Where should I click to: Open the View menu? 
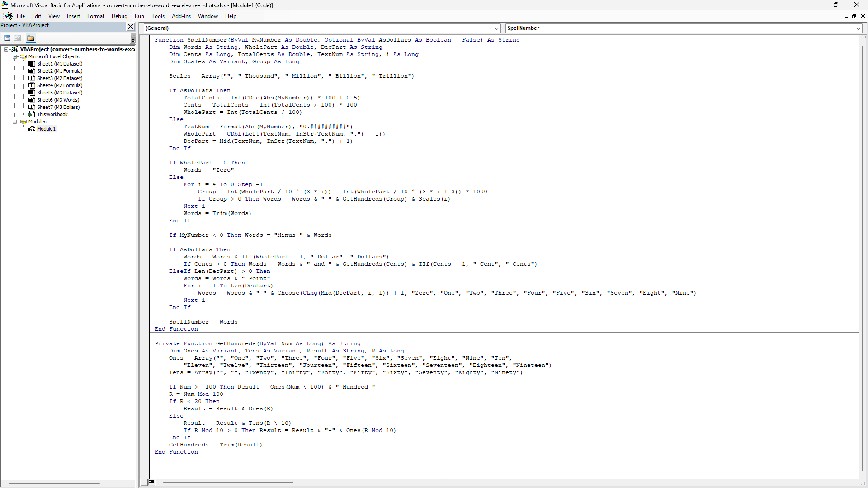click(x=54, y=16)
